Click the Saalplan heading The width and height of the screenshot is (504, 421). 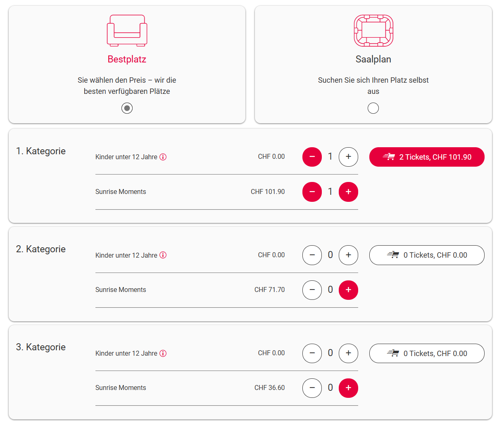373,59
